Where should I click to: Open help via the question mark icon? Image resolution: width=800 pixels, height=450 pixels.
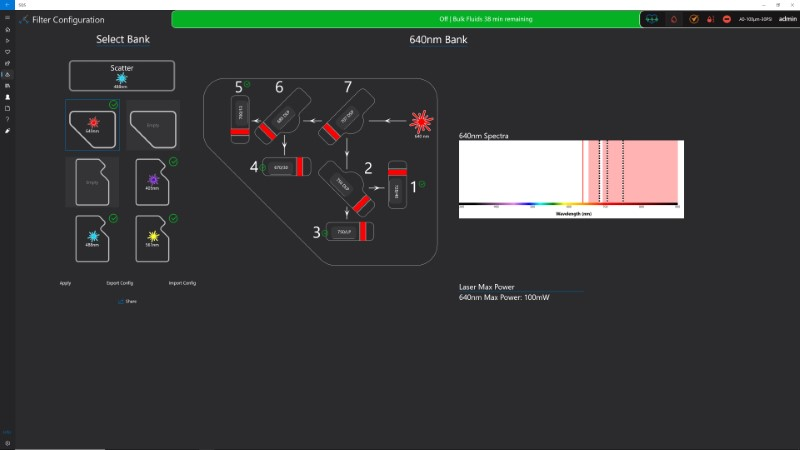(x=7, y=119)
